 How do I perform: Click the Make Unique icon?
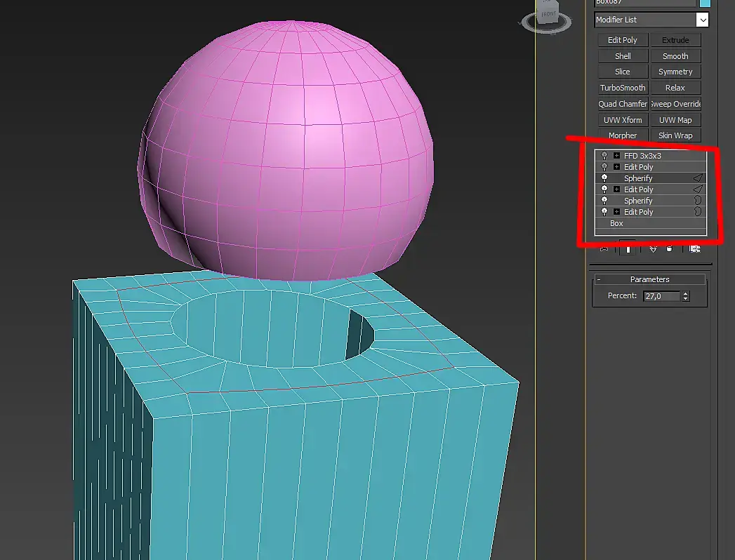pos(651,248)
